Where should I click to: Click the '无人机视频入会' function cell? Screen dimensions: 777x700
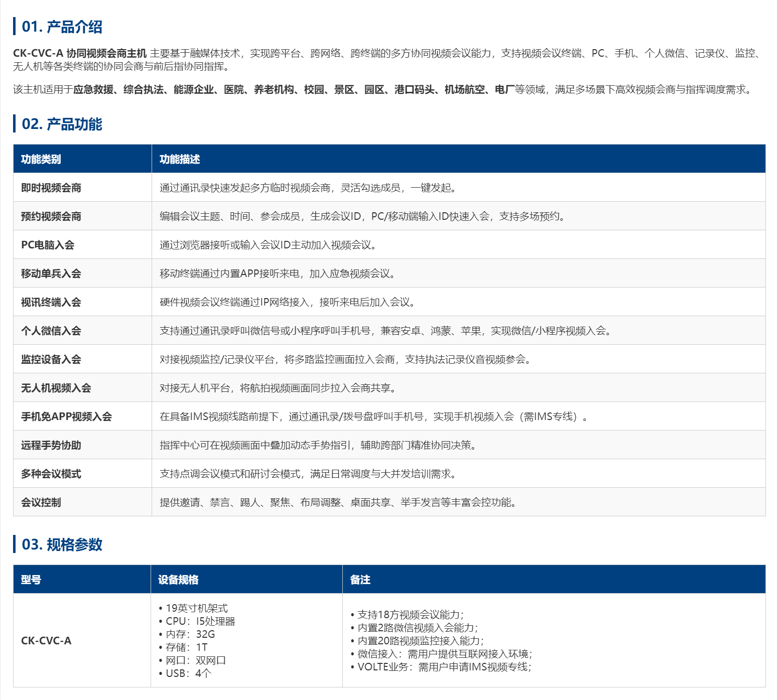[x=56, y=388]
